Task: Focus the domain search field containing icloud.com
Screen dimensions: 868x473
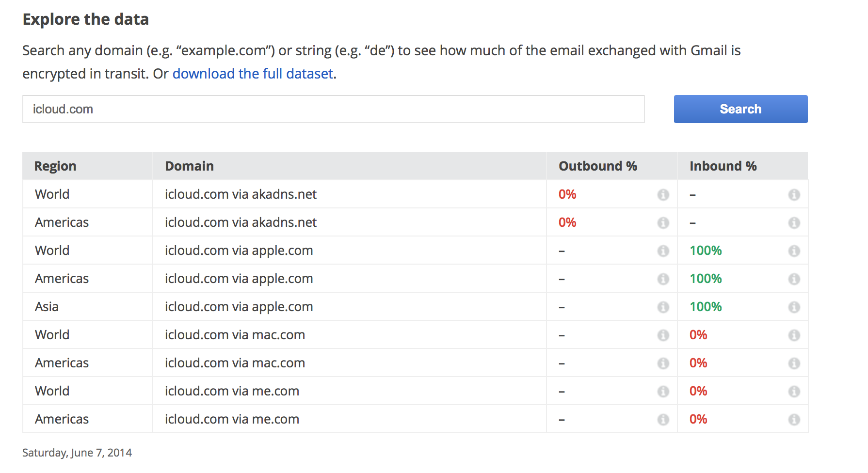Action: pos(333,109)
